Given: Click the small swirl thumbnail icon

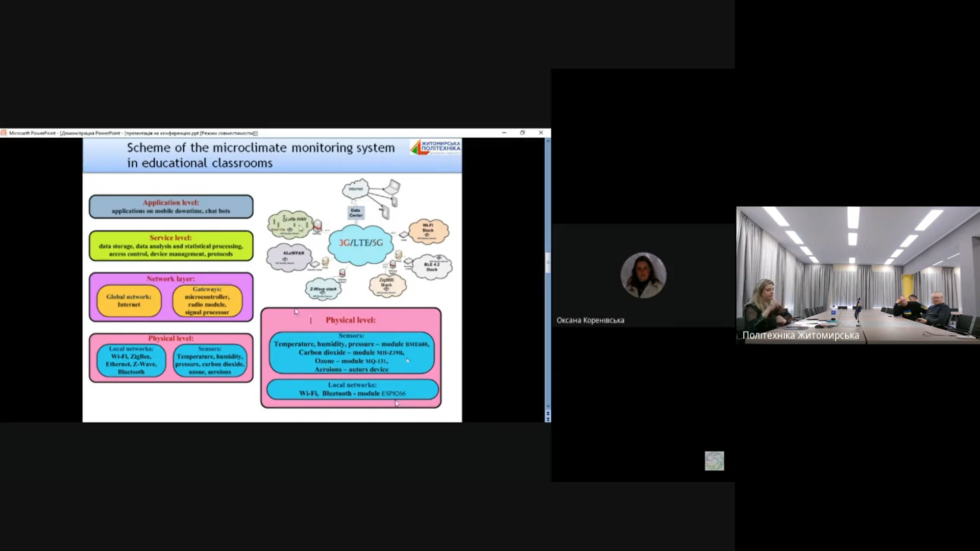Looking at the screenshot, I should pyautogui.click(x=714, y=461).
